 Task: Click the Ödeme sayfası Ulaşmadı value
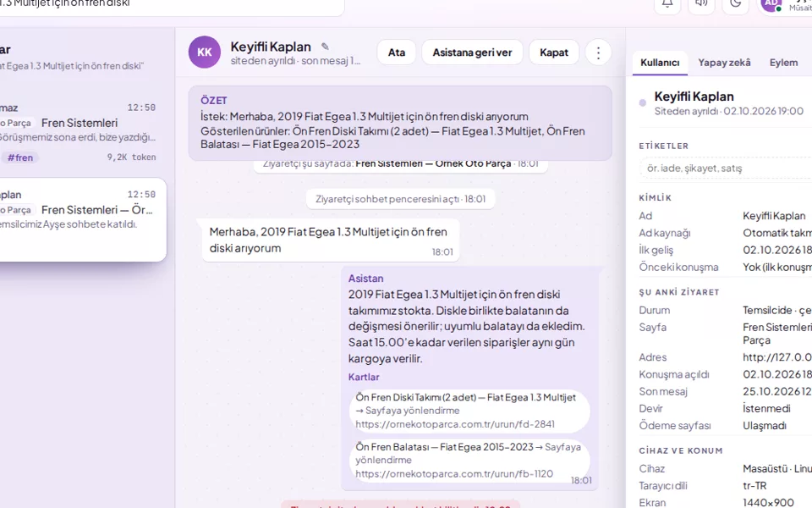(765, 426)
